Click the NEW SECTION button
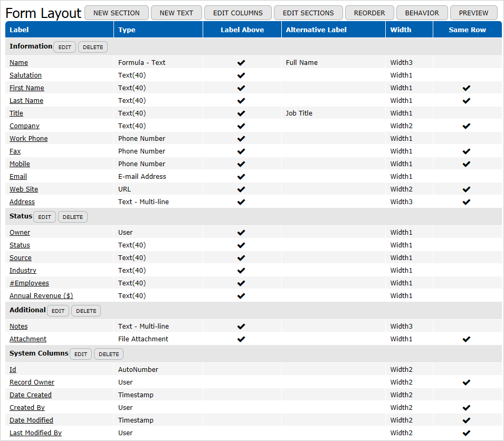 (117, 13)
